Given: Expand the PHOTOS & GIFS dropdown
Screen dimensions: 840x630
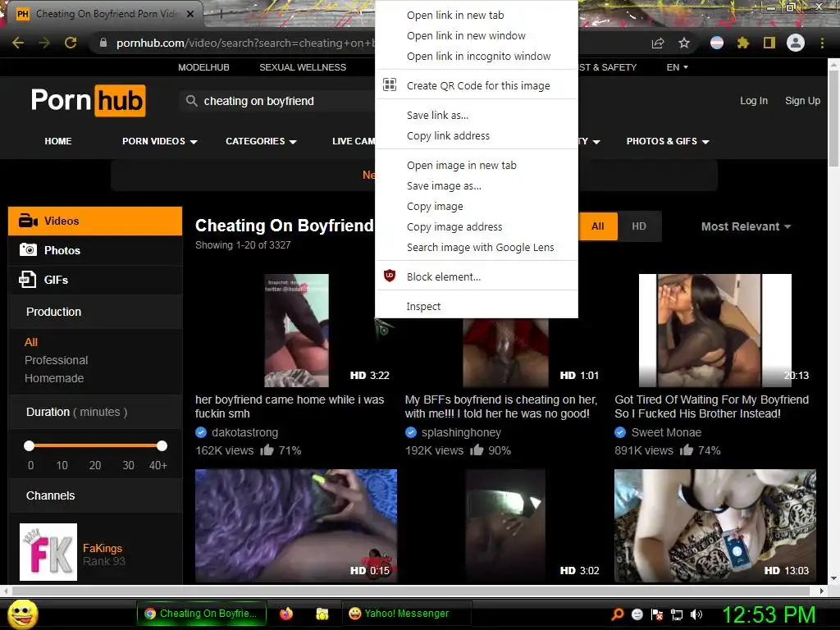Looking at the screenshot, I should tap(668, 141).
